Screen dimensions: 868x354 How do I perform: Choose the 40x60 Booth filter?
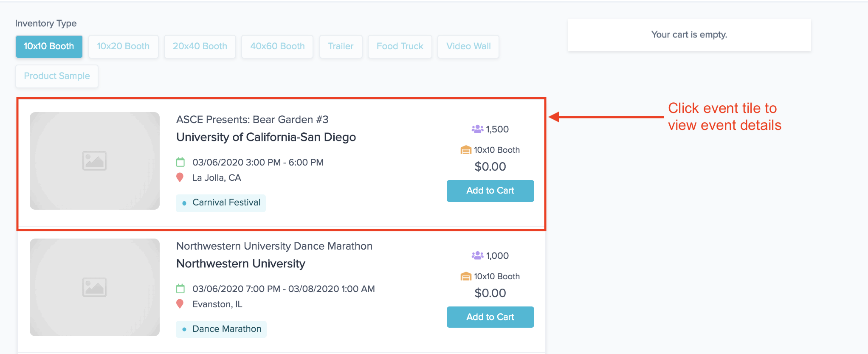click(277, 46)
